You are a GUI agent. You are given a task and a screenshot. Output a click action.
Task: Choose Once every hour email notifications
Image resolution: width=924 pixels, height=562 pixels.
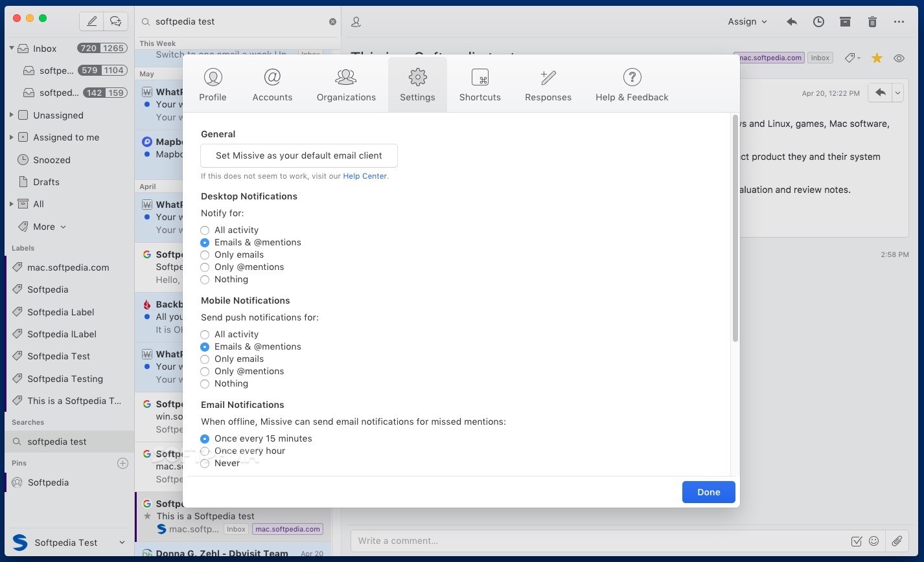click(x=205, y=451)
